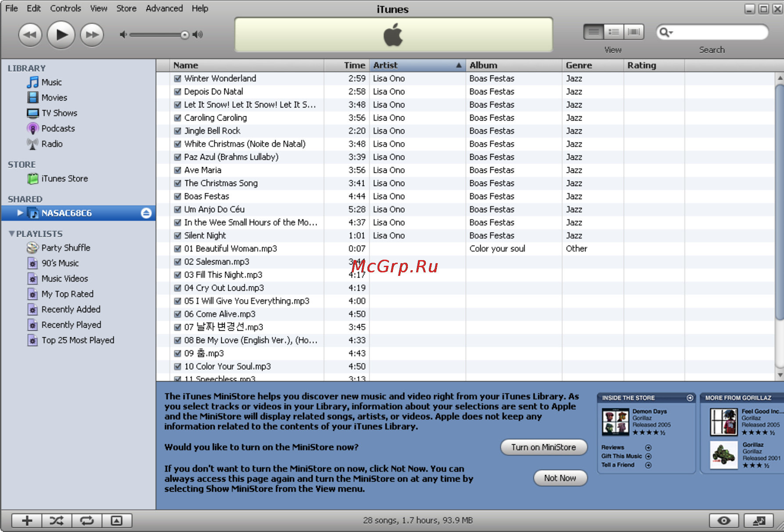Switch to list view
The width and height of the screenshot is (784, 532).
click(593, 32)
